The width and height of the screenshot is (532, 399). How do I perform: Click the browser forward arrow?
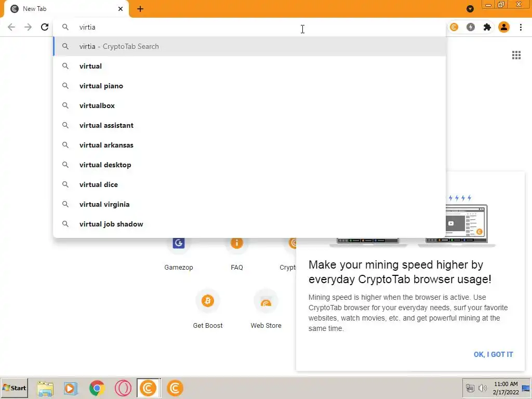pos(28,27)
